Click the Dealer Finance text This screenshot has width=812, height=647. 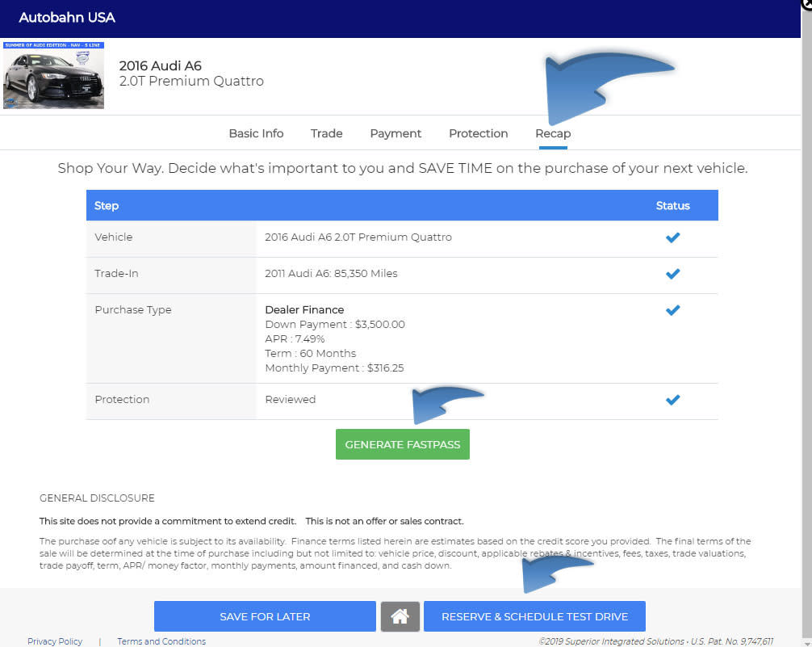click(304, 309)
